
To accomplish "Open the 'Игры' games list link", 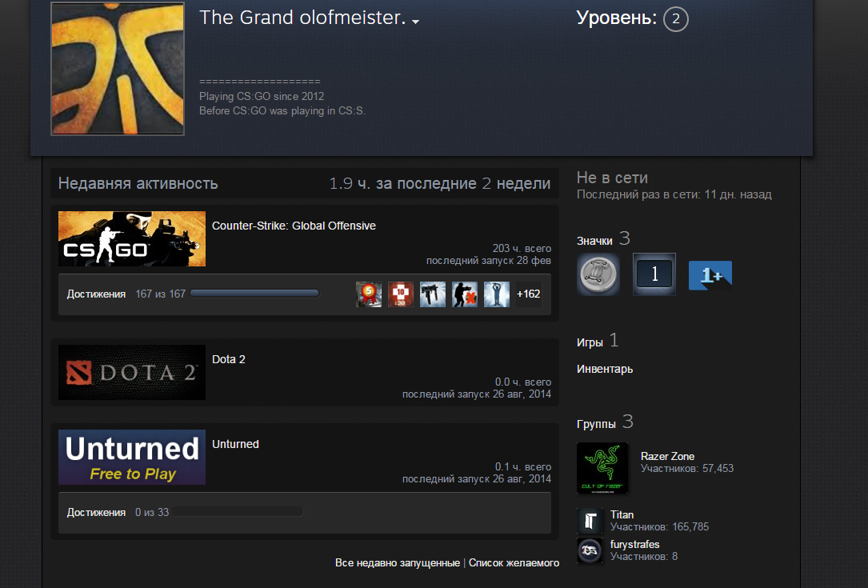I will (590, 342).
